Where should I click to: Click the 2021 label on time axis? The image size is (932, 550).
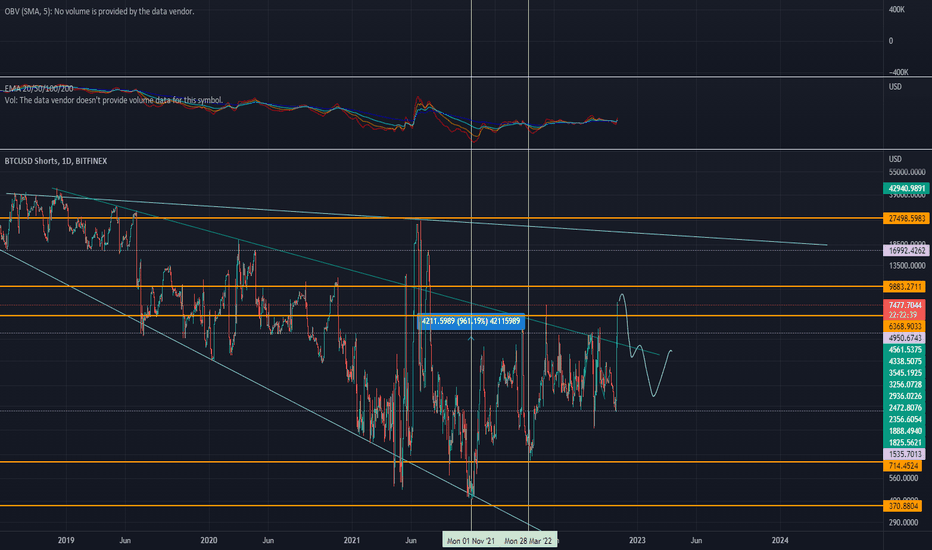(x=352, y=540)
